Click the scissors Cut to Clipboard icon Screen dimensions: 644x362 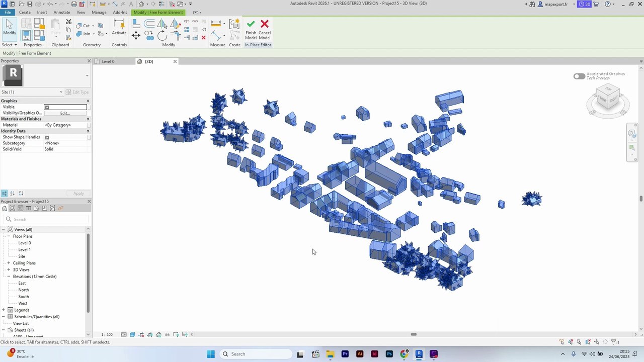pyautogui.click(x=69, y=22)
